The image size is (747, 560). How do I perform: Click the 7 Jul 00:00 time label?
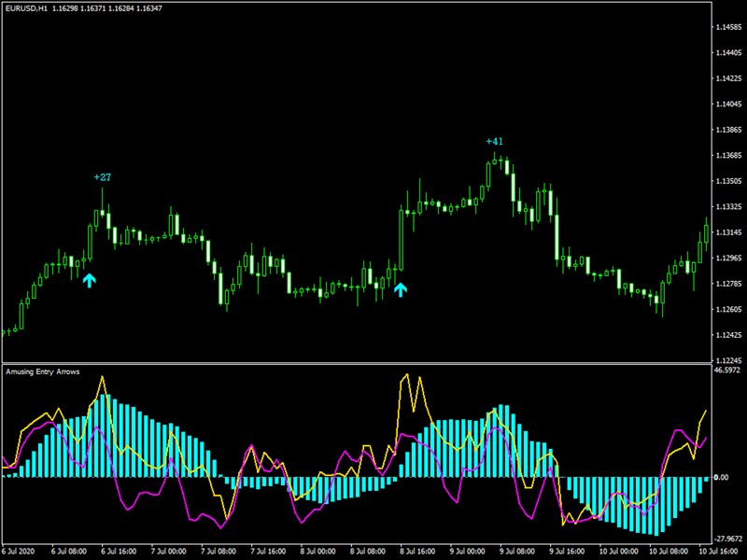pos(169,552)
